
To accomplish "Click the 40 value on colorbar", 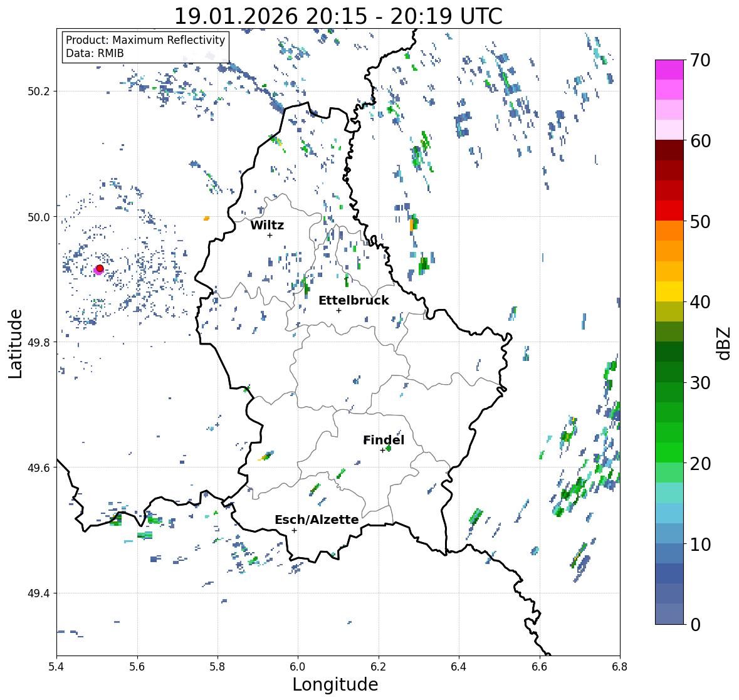I will tap(700, 302).
